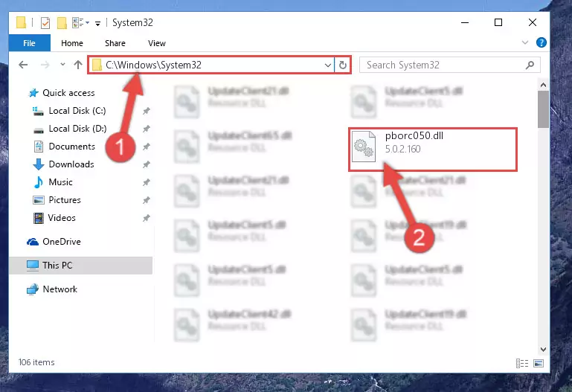Select Quick access in the navigation pane
Image resolution: width=572 pixels, height=392 pixels.
click(x=68, y=93)
